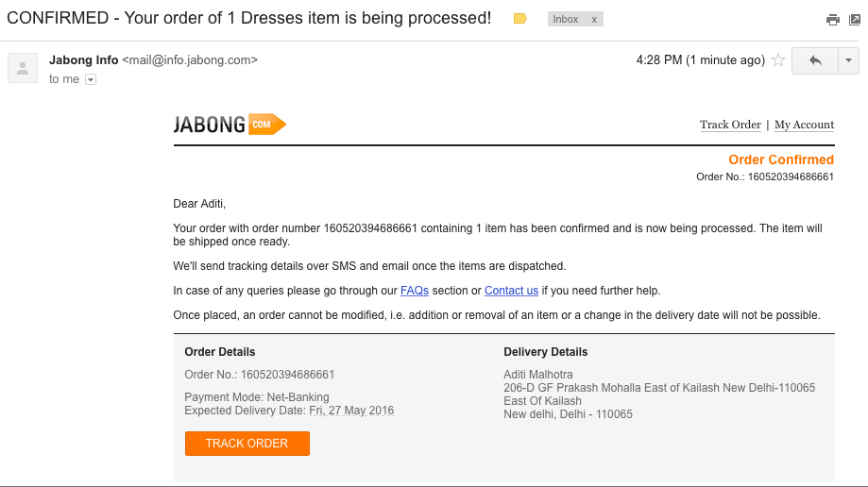Click the expected delivery date Fri, 27 May 2016
Viewport: 868px width, 487px height.
tap(351, 411)
